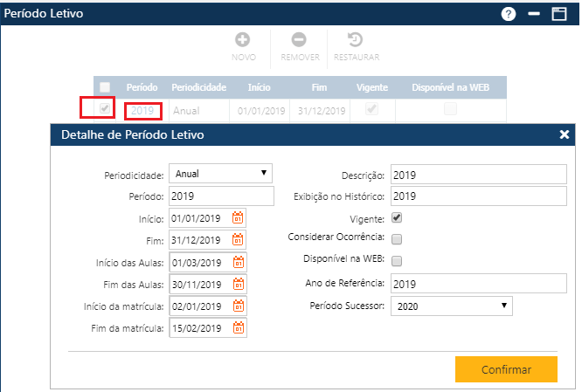
Task: Focus the Ano de Referência field
Action: pos(478,284)
